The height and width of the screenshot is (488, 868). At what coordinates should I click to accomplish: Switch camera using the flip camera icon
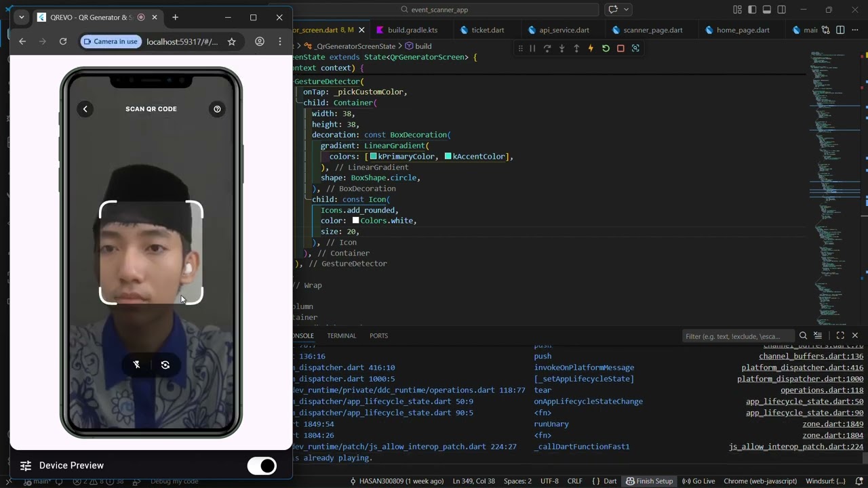coord(165,365)
